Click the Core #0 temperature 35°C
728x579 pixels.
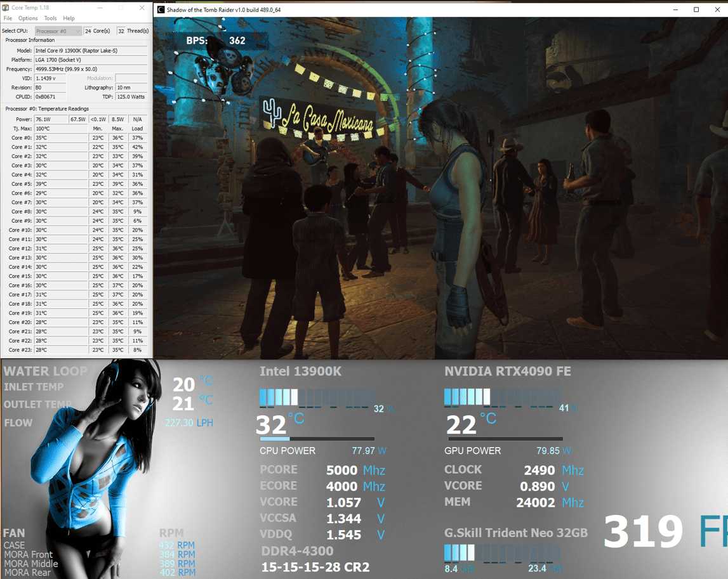tap(61, 138)
